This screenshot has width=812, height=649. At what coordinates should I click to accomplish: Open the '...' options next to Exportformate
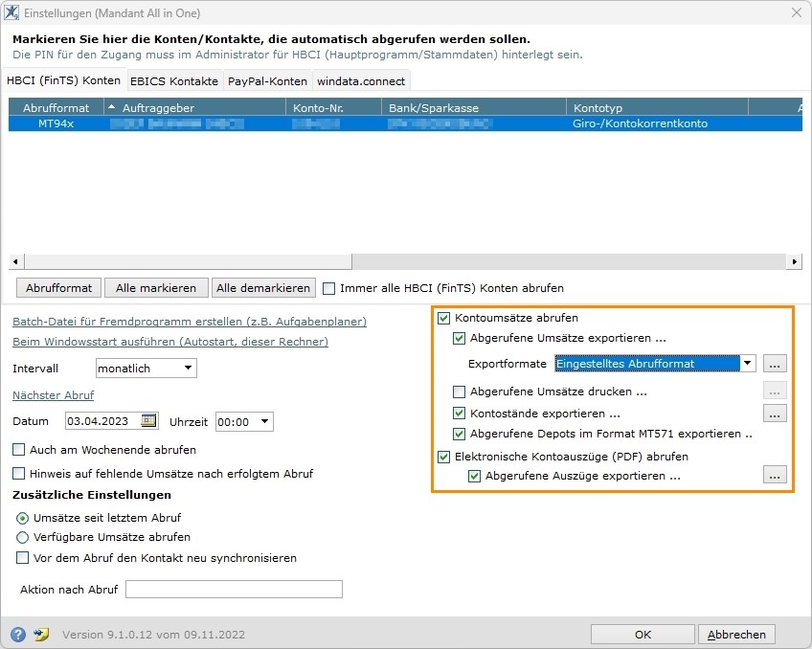click(775, 364)
